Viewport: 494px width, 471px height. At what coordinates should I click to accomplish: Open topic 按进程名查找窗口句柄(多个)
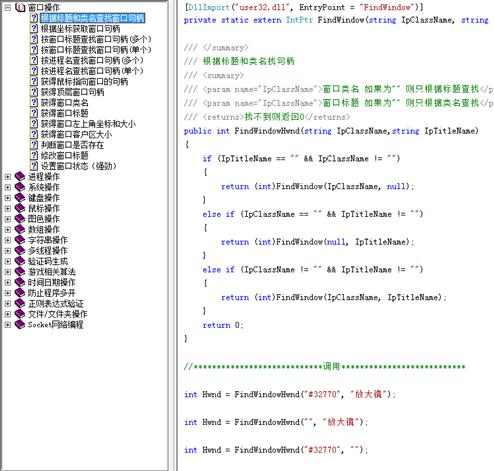(92, 60)
